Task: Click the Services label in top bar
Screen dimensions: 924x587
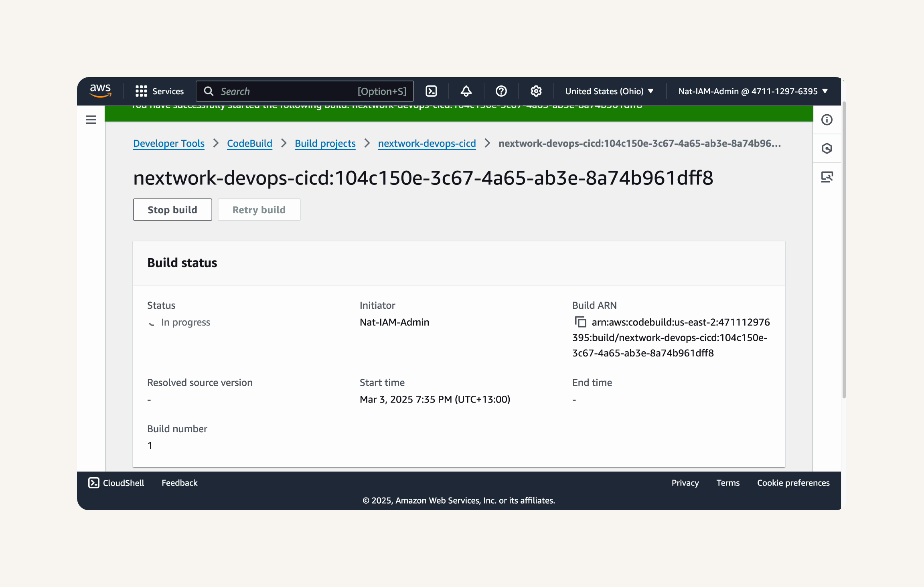Action: click(x=168, y=91)
